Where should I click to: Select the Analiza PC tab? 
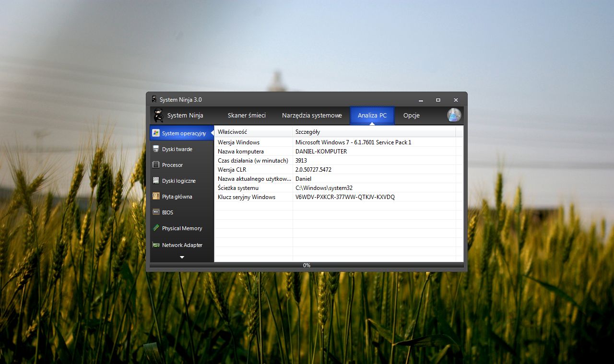372,115
